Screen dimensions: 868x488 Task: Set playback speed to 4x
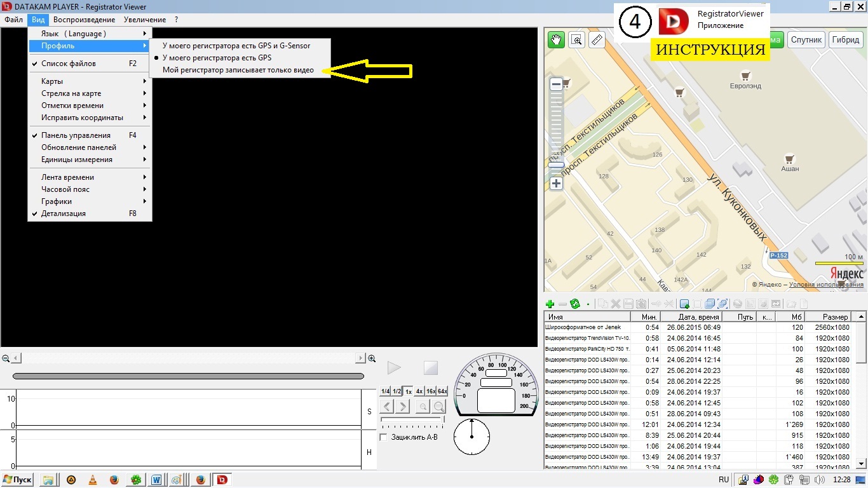point(419,391)
